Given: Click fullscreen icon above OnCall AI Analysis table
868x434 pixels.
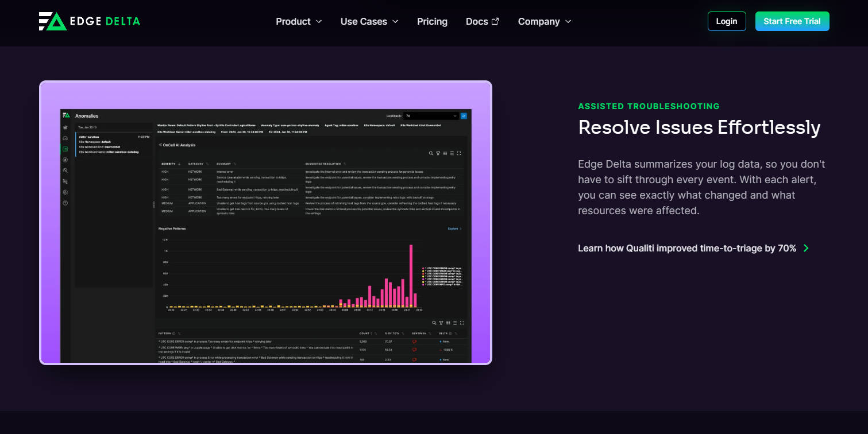Looking at the screenshot, I should (459, 153).
